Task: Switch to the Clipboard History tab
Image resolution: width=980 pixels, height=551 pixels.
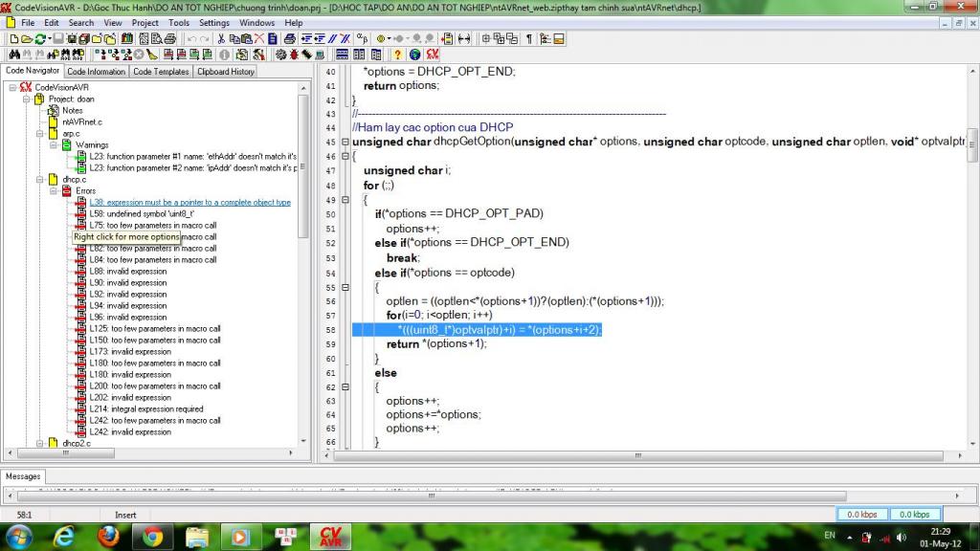Action: click(x=226, y=71)
